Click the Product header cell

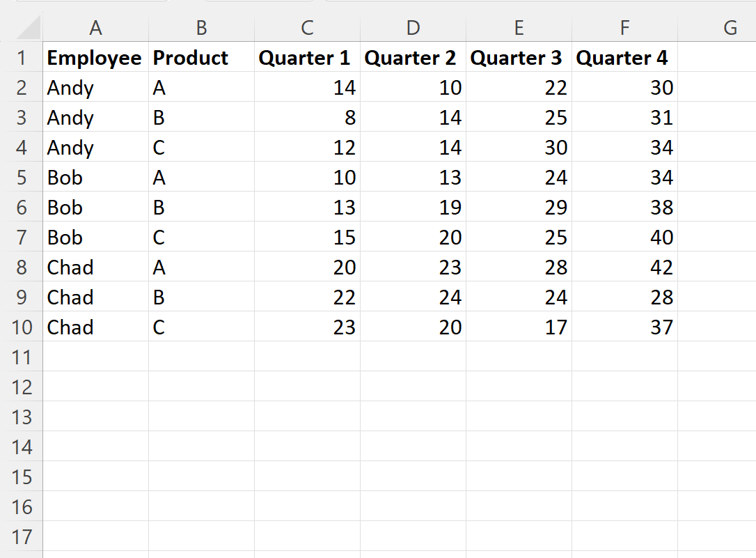click(x=202, y=57)
